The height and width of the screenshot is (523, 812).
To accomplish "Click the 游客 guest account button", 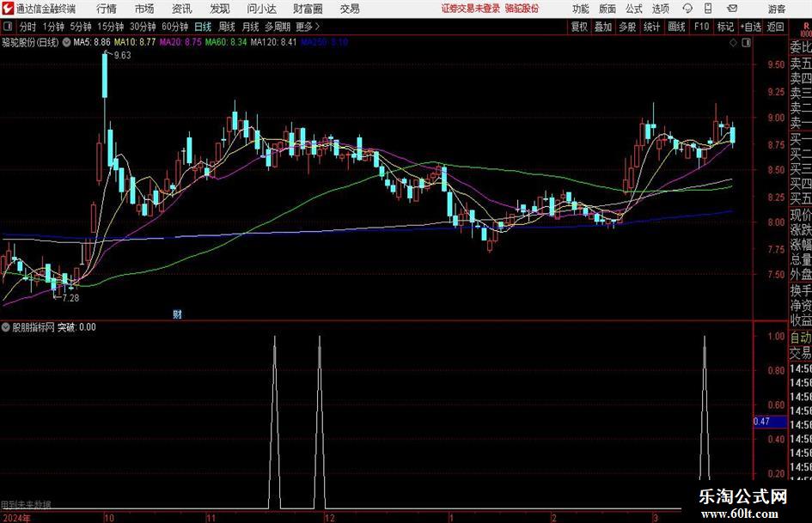I will point(776,9).
